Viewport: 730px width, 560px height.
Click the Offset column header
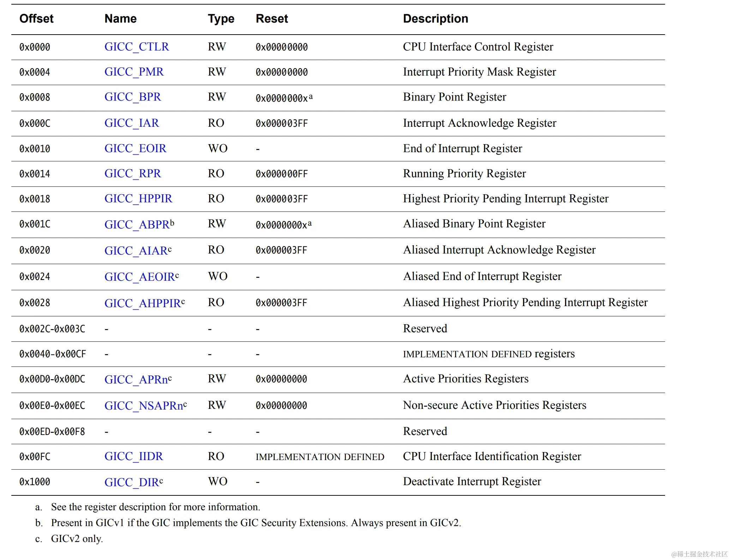point(36,19)
